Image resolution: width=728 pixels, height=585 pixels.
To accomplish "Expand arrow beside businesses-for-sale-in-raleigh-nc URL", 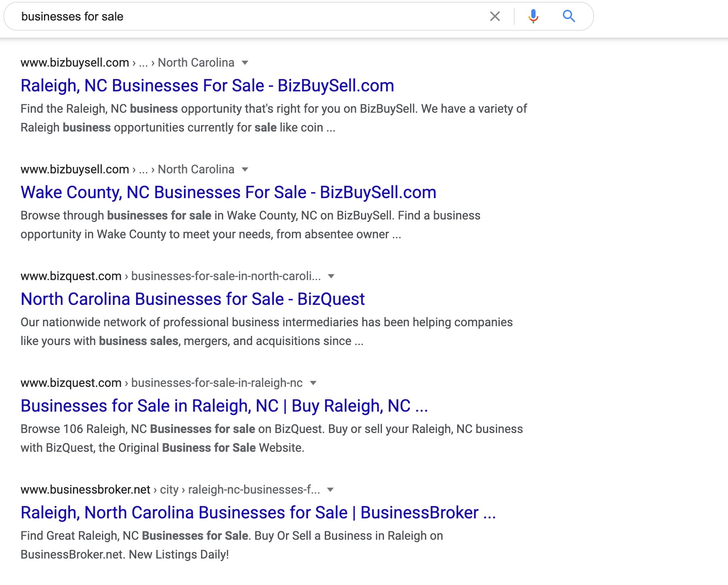I will click(x=313, y=383).
